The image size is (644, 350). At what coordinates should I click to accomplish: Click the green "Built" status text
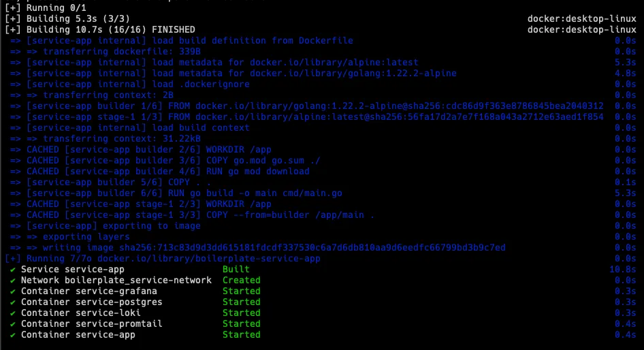tap(236, 270)
